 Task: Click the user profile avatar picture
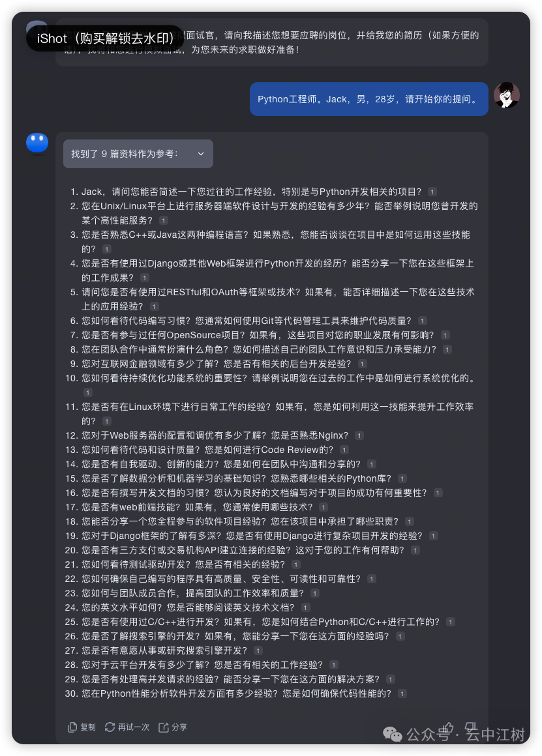(x=506, y=95)
